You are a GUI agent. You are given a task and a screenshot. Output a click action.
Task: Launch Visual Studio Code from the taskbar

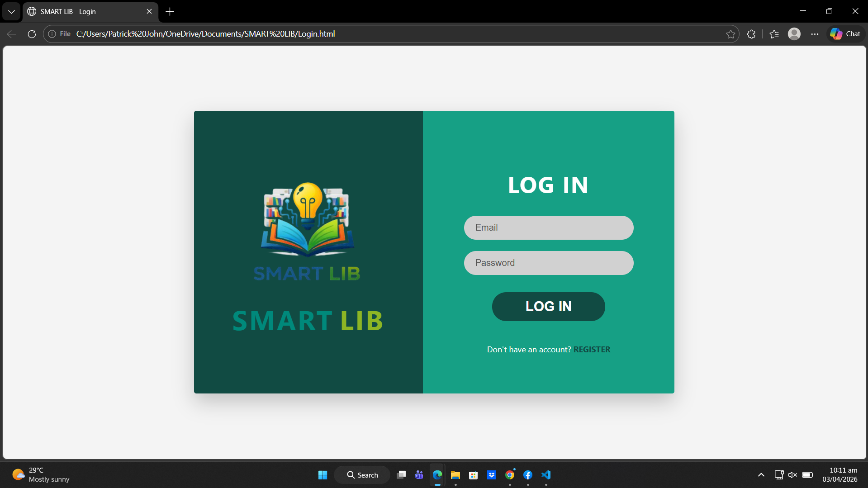545,475
